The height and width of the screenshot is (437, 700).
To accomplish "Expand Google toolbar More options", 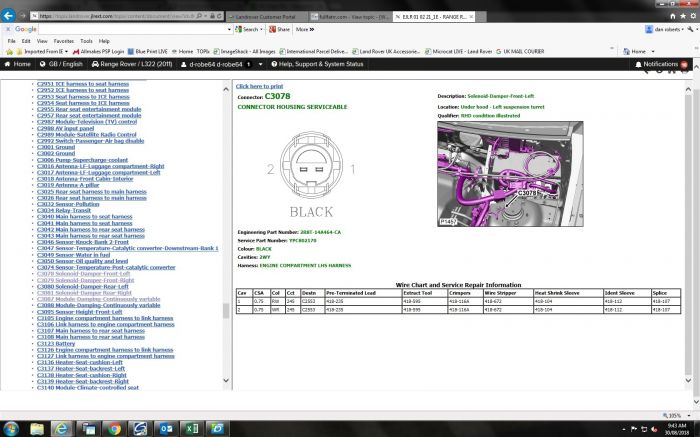I will pos(305,29).
